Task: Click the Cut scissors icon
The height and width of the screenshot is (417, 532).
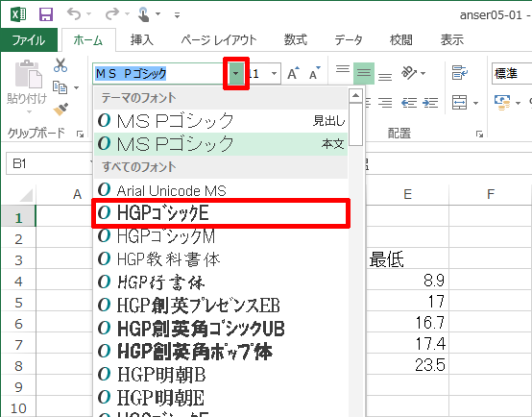Action: coord(60,65)
